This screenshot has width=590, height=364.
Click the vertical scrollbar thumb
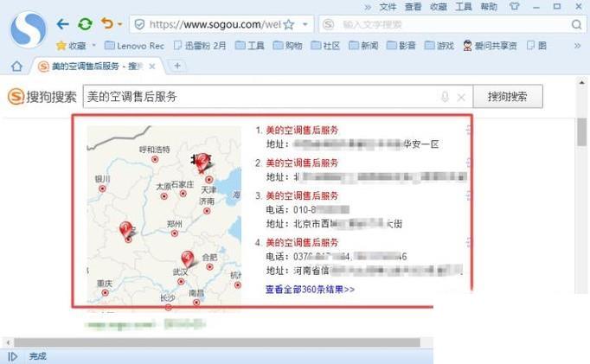(581, 132)
